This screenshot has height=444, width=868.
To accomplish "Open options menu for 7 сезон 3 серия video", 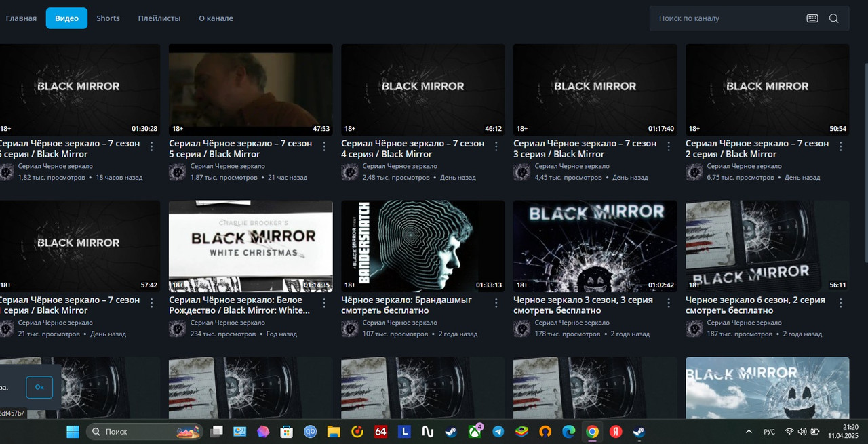I will pyautogui.click(x=669, y=146).
